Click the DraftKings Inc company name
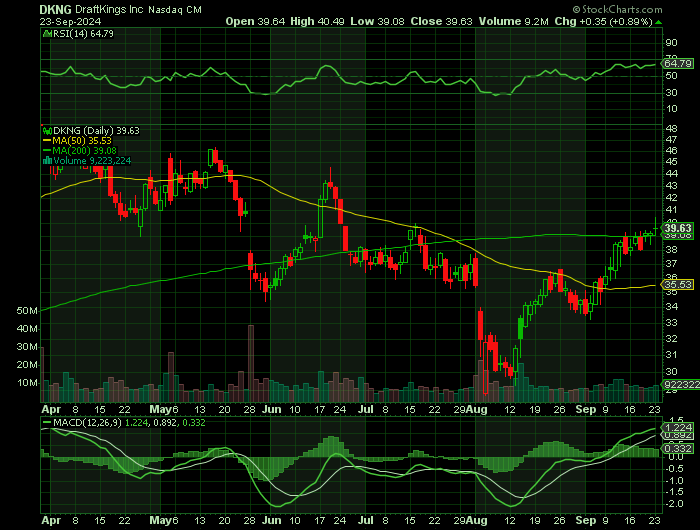This screenshot has width=700, height=530. click(x=109, y=9)
